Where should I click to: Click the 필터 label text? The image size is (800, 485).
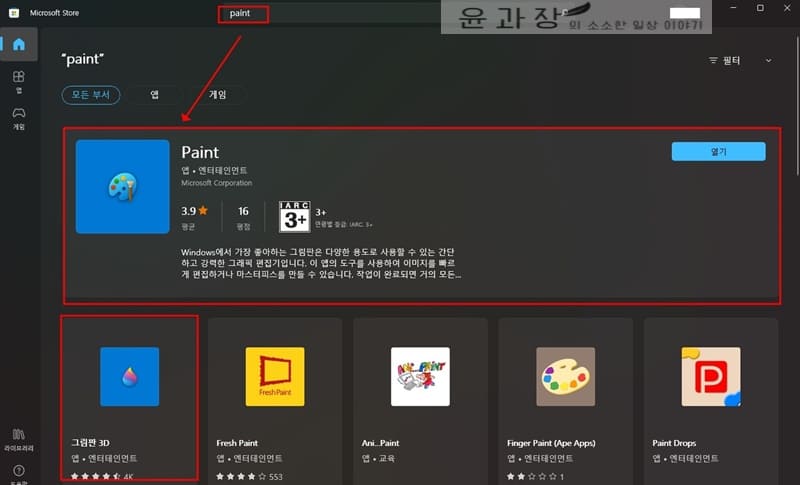[731, 60]
